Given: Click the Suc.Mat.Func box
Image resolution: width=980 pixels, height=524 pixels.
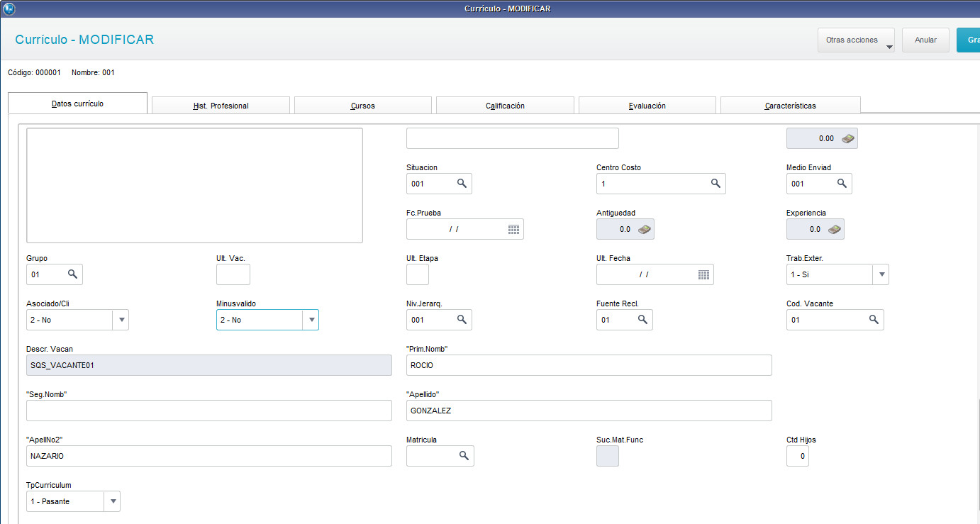Looking at the screenshot, I should tap(607, 456).
